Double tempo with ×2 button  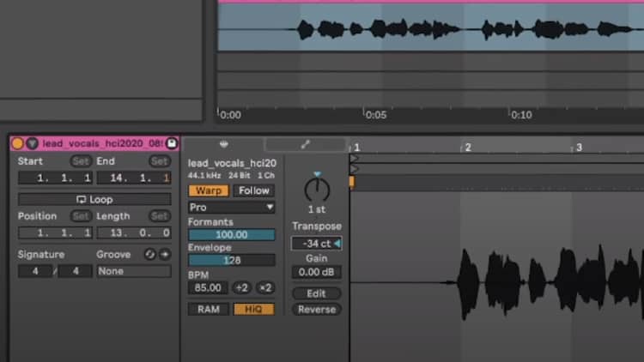click(x=265, y=287)
